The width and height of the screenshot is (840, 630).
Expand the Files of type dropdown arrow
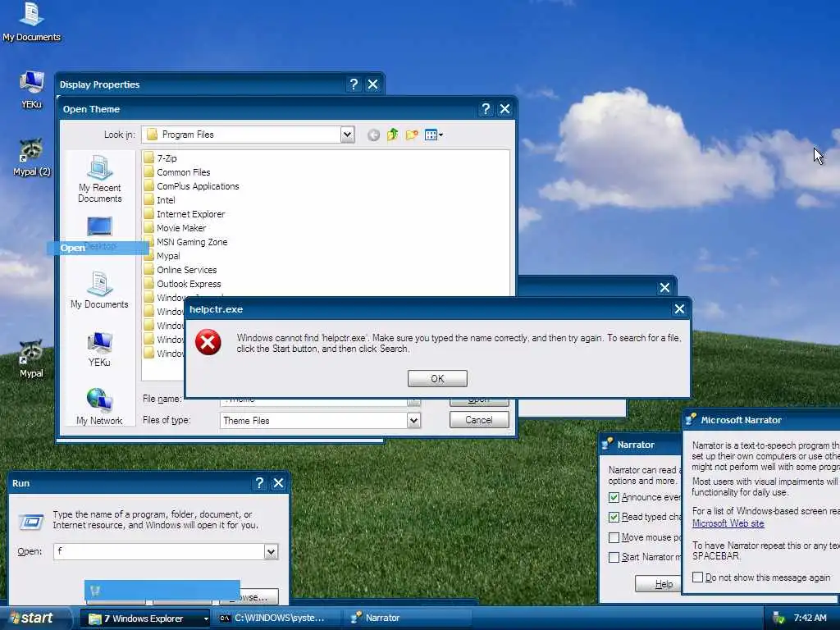413,421
